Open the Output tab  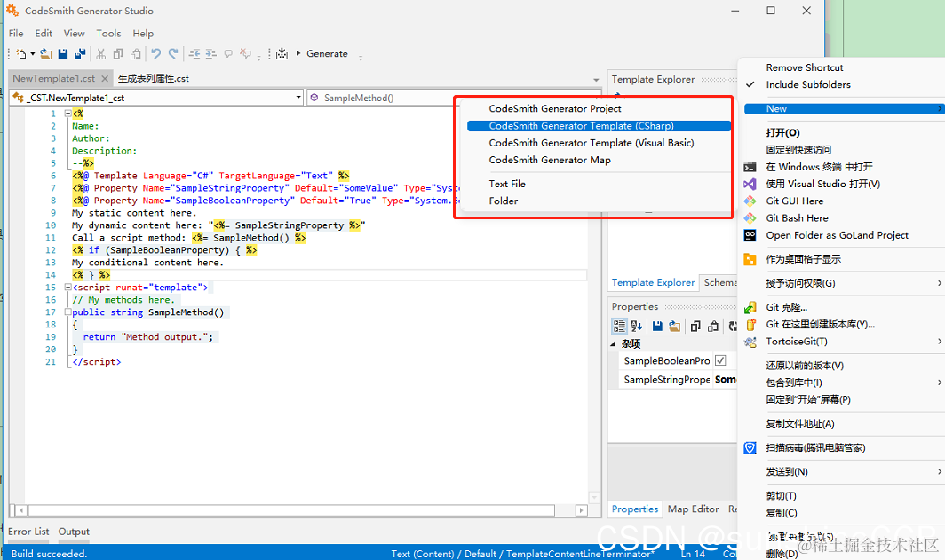pyautogui.click(x=74, y=531)
